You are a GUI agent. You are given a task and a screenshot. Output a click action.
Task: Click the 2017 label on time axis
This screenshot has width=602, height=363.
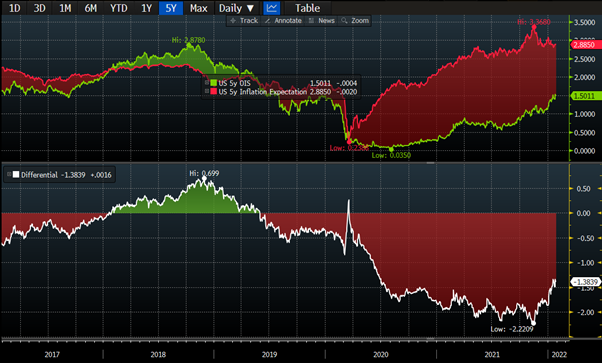(x=52, y=354)
